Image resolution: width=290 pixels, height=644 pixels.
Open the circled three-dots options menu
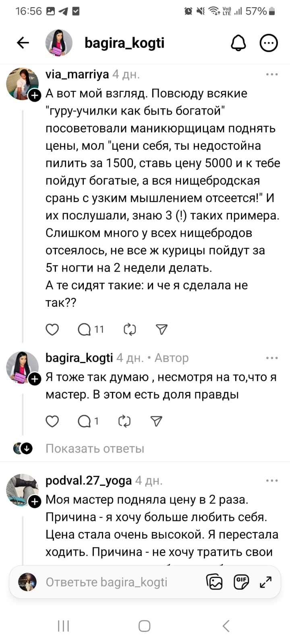269,43
